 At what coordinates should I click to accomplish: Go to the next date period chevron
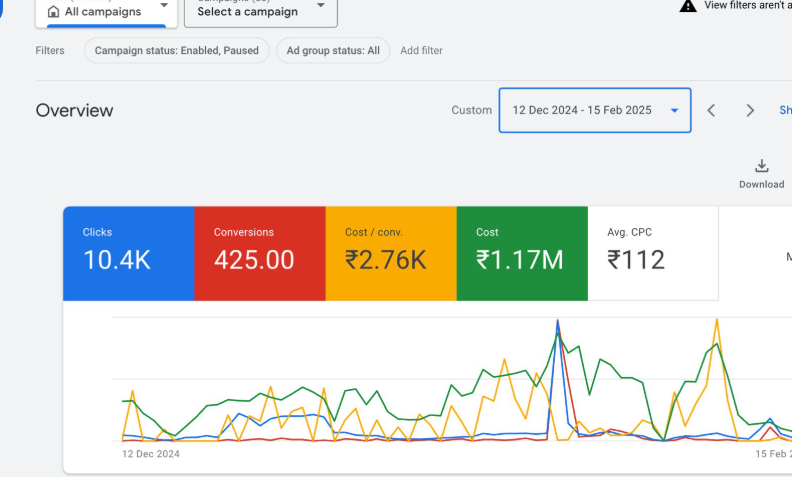point(750,110)
